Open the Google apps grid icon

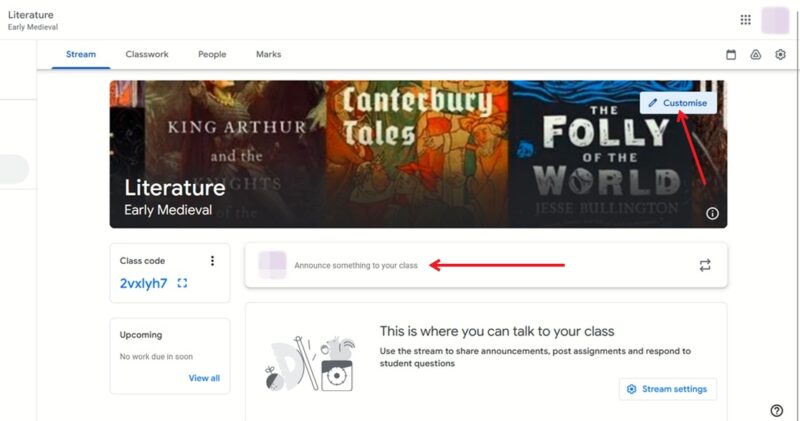(x=745, y=19)
